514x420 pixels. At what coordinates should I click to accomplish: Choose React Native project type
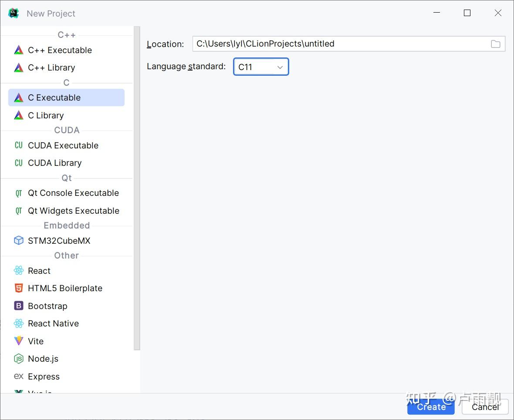click(x=53, y=324)
